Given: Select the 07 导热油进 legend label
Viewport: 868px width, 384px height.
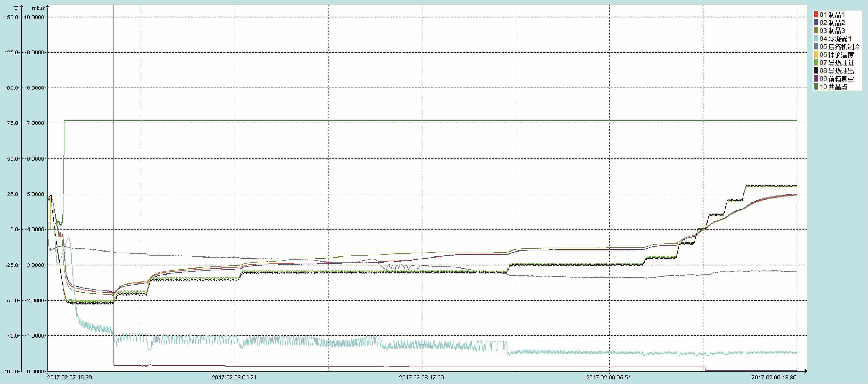Looking at the screenshot, I should click(837, 63).
